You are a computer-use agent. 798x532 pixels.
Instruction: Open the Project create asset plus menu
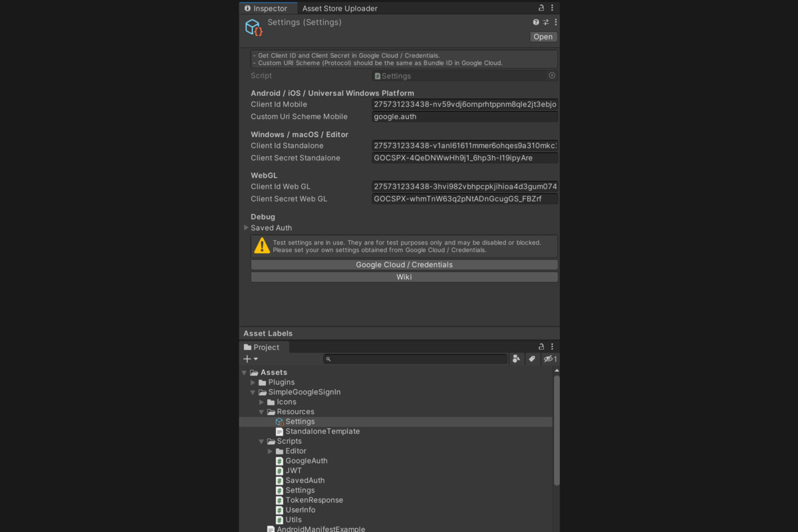click(x=251, y=359)
